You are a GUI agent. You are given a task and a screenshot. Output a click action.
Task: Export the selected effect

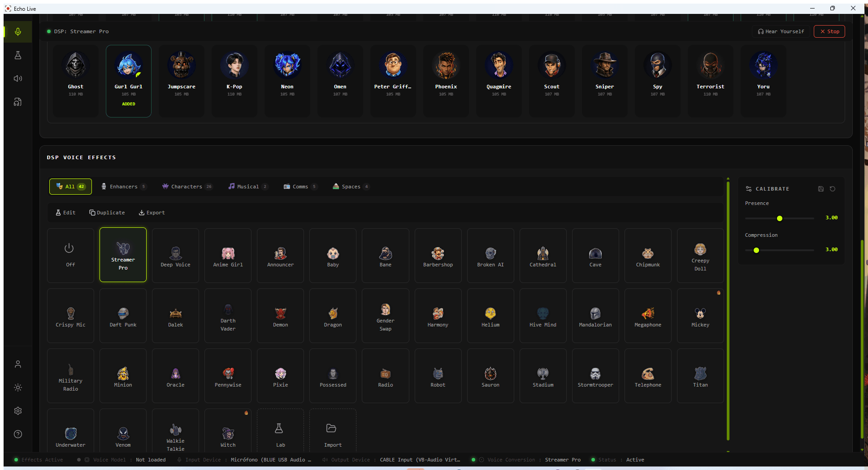(x=152, y=213)
